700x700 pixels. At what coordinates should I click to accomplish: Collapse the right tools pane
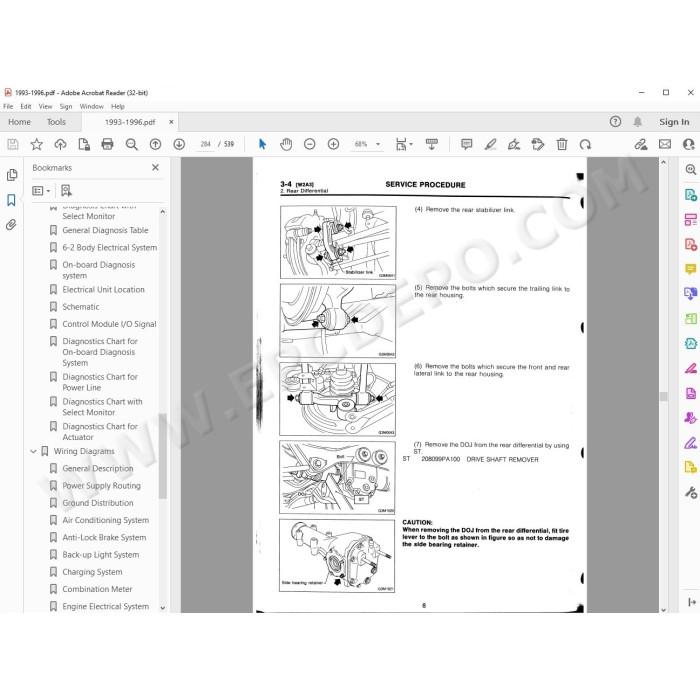tap(692, 602)
